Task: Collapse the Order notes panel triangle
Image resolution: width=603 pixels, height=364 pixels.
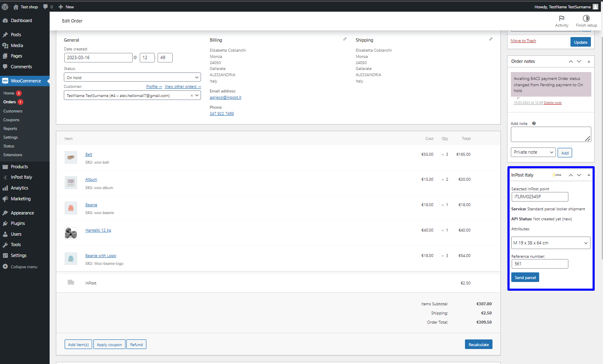Action: pyautogui.click(x=589, y=61)
